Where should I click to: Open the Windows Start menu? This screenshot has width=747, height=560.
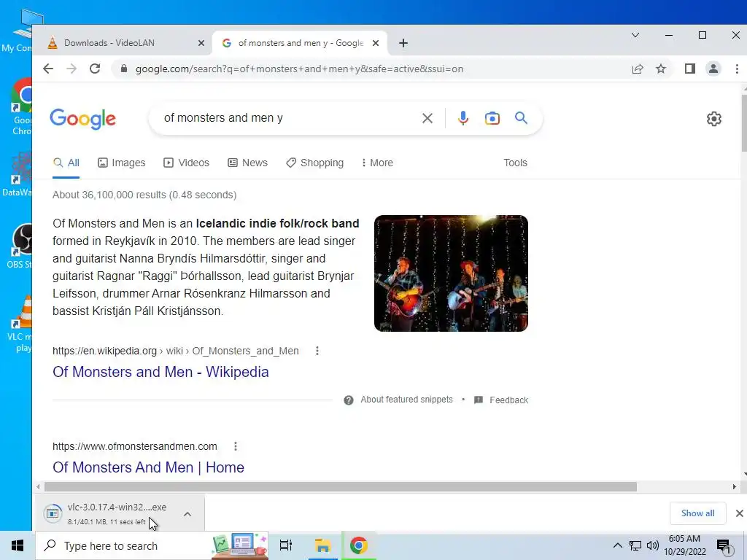[x=18, y=545]
